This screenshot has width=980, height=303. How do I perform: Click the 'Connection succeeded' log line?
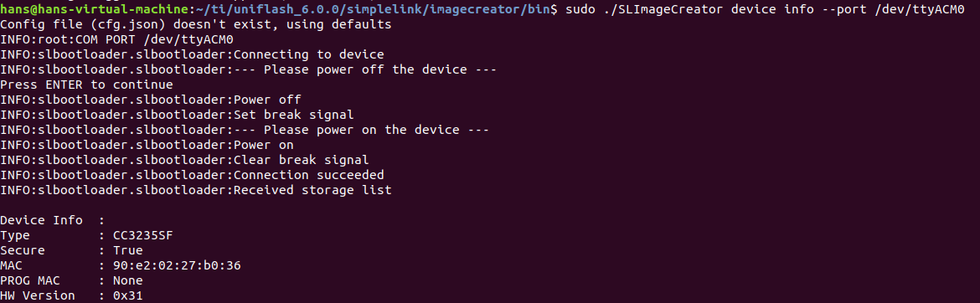coord(192,175)
